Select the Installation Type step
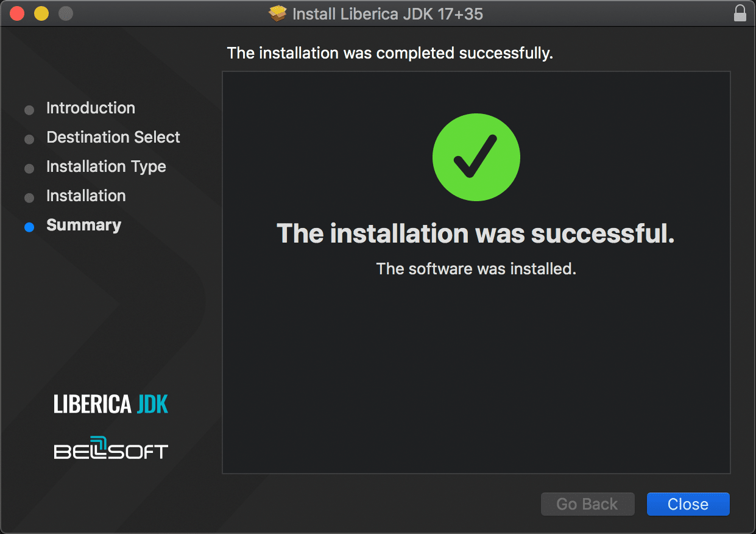 [x=105, y=166]
